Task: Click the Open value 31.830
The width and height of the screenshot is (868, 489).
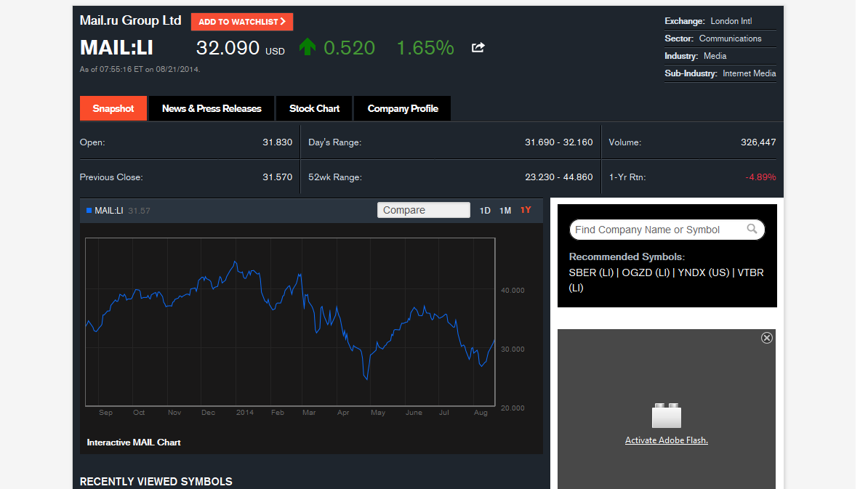Action: pyautogui.click(x=278, y=142)
